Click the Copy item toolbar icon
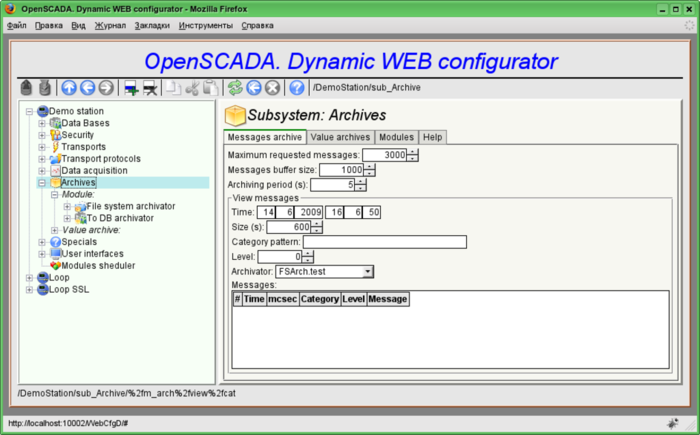Screen dimensions: 700x435 [173, 88]
